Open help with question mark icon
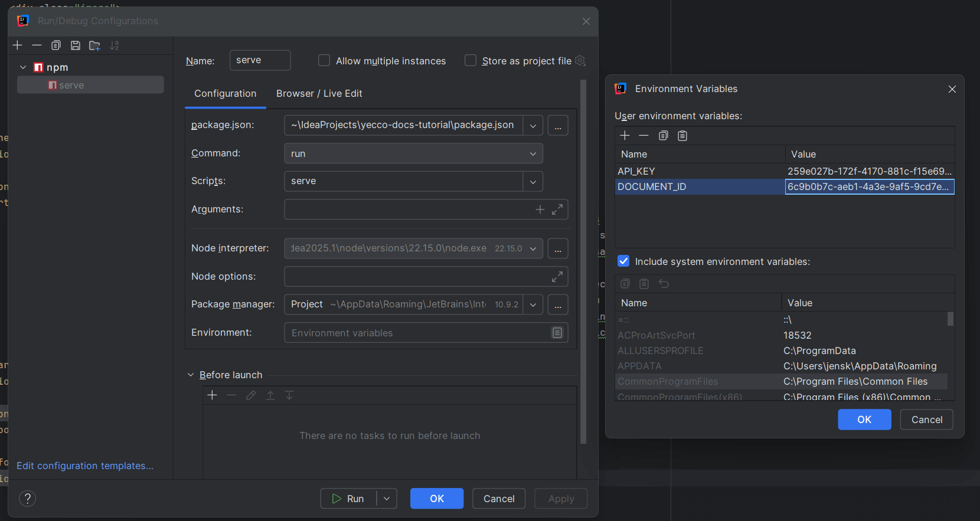 27,499
